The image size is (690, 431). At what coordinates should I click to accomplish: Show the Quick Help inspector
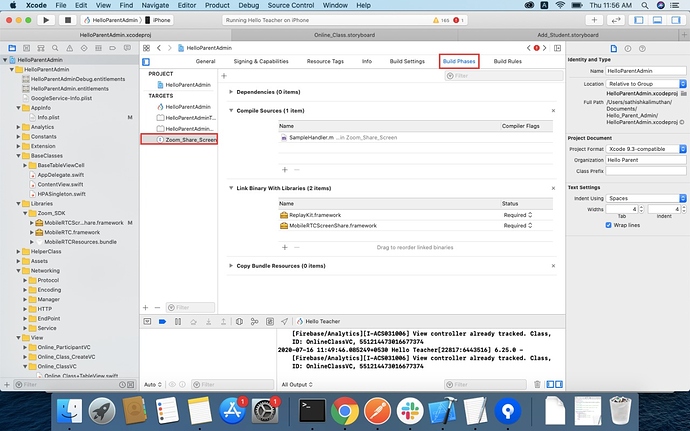click(642, 48)
